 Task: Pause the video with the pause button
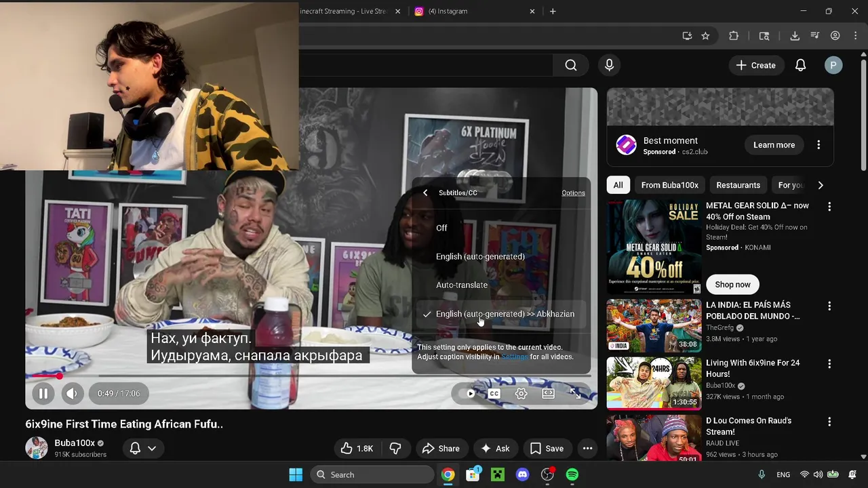43,393
